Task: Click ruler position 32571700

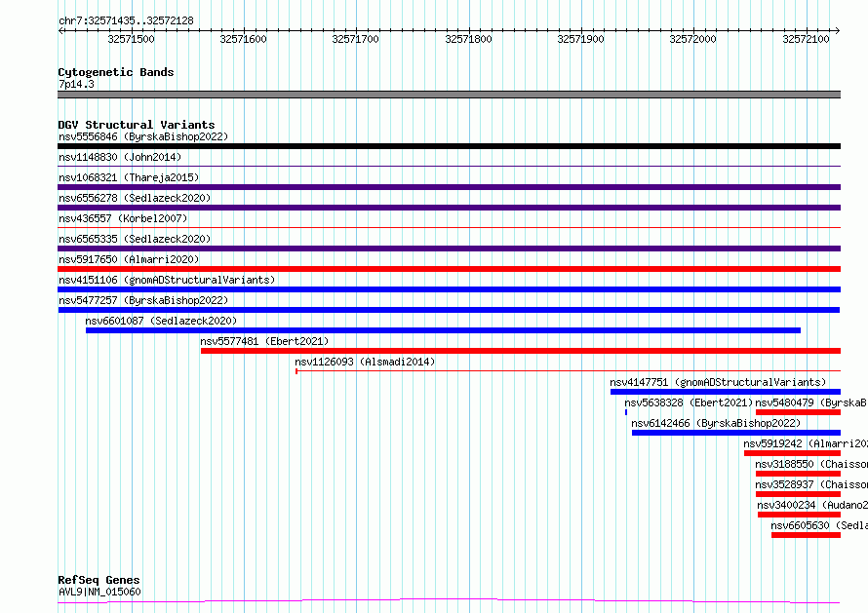Action: click(x=355, y=39)
